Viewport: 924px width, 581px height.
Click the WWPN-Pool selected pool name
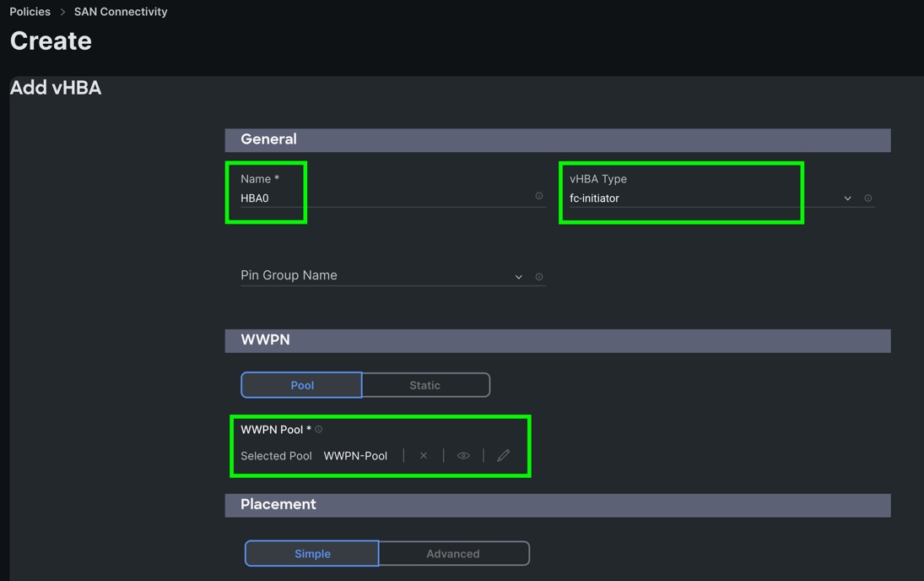(355, 456)
